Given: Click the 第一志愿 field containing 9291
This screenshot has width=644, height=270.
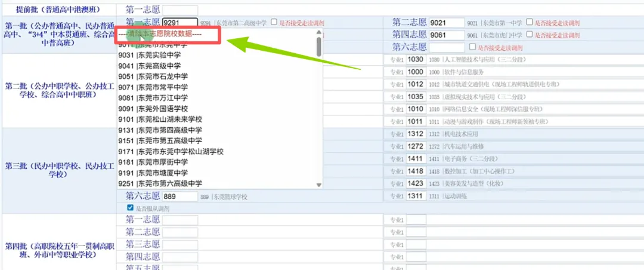Looking at the screenshot, I should (x=180, y=23).
